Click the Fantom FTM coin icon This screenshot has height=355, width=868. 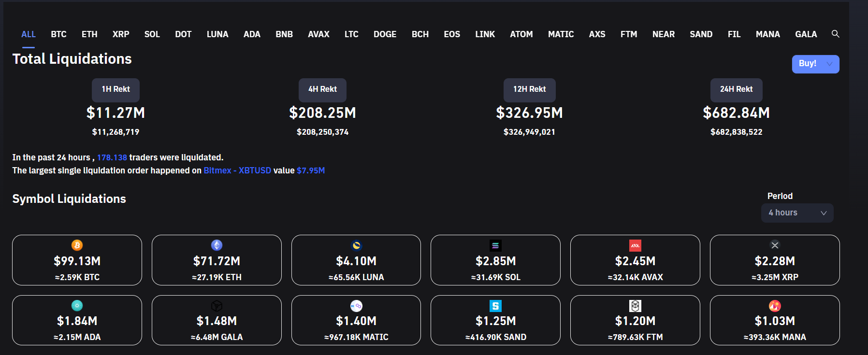[635, 306]
